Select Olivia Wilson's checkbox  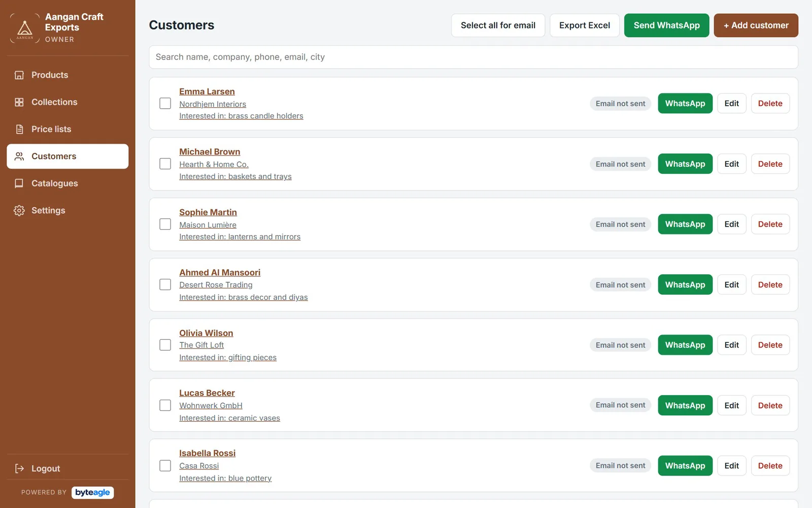[165, 345]
